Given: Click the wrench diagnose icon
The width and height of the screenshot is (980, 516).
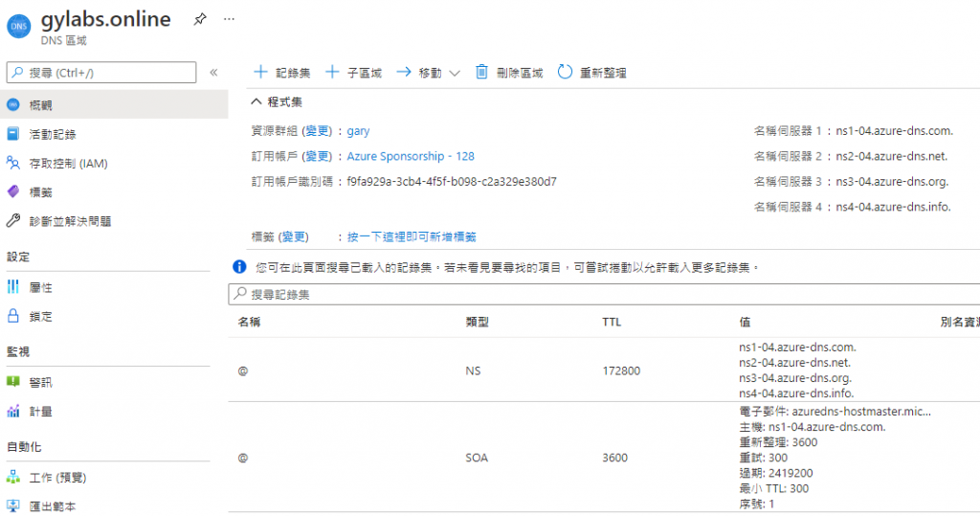Looking at the screenshot, I should 13,220.
